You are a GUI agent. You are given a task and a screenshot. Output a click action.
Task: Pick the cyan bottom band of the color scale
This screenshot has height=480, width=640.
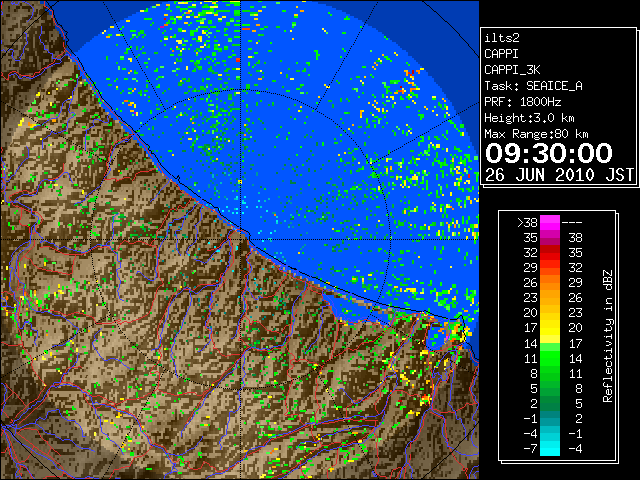tap(550, 449)
